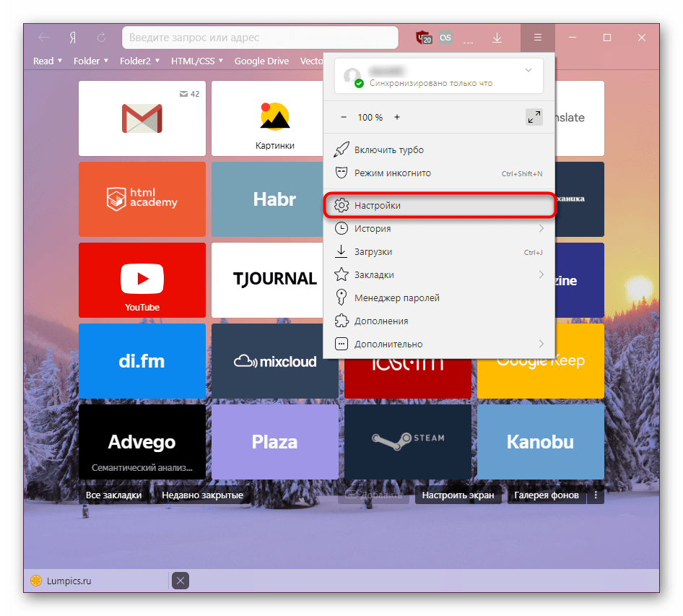Open the di.fm tile
This screenshot has width=683, height=616.
pos(142,361)
